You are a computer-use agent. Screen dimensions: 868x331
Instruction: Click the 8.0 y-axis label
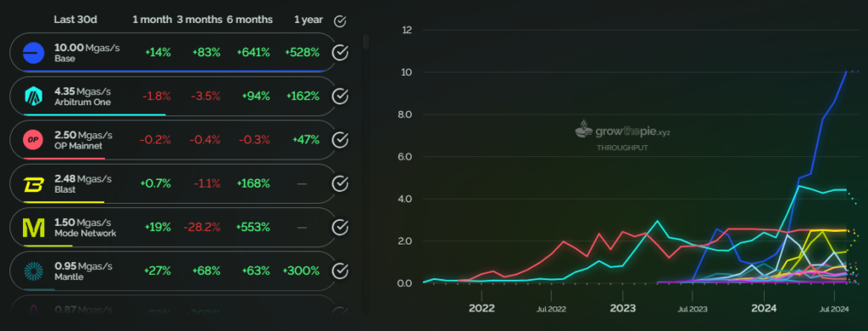coord(406,115)
